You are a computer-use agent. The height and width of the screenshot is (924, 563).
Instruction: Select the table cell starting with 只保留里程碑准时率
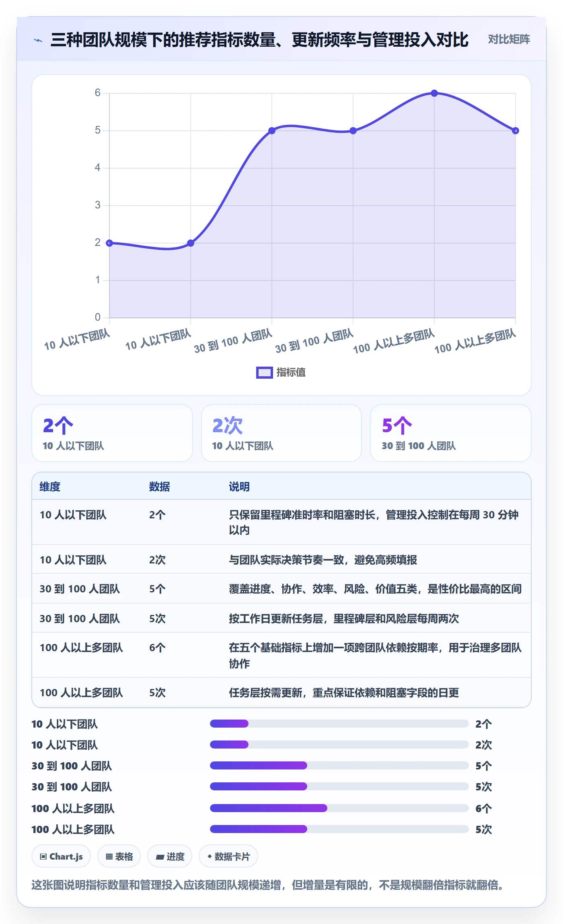pos(376,522)
